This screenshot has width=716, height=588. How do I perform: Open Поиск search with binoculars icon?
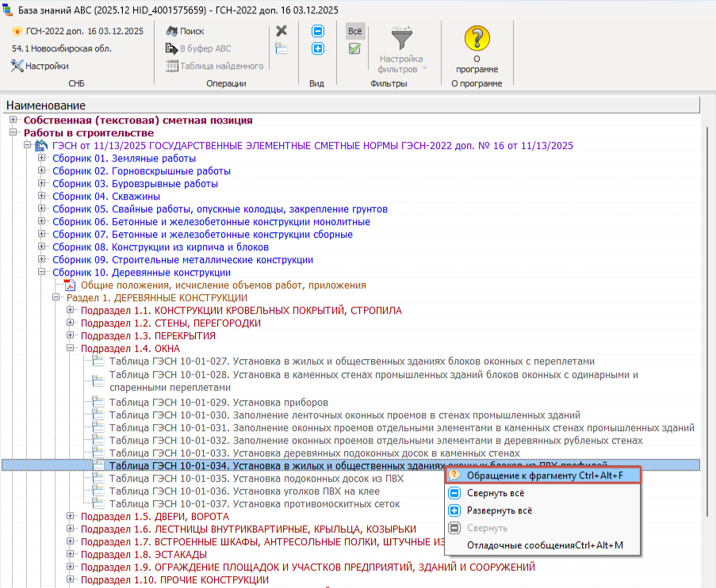[x=172, y=31]
